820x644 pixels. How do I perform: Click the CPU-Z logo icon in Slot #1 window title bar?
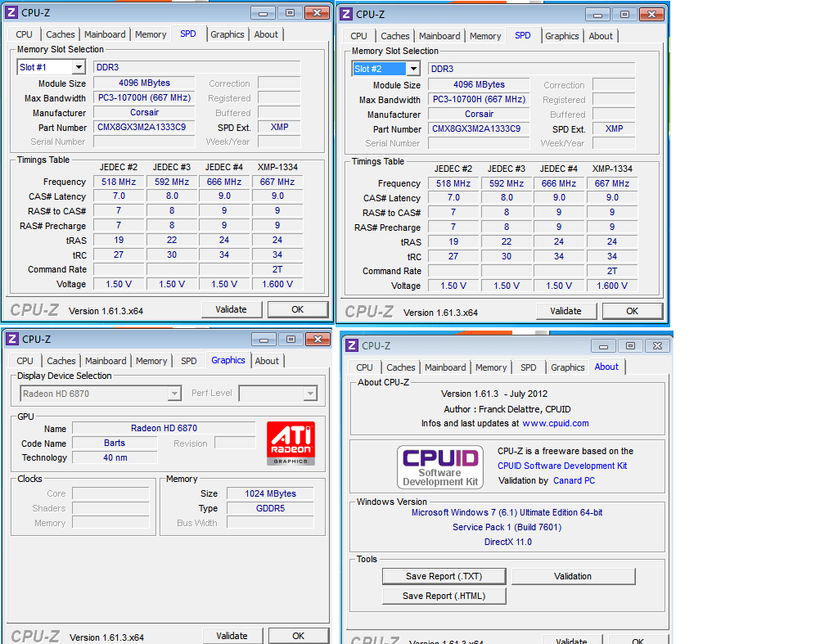tap(11, 12)
